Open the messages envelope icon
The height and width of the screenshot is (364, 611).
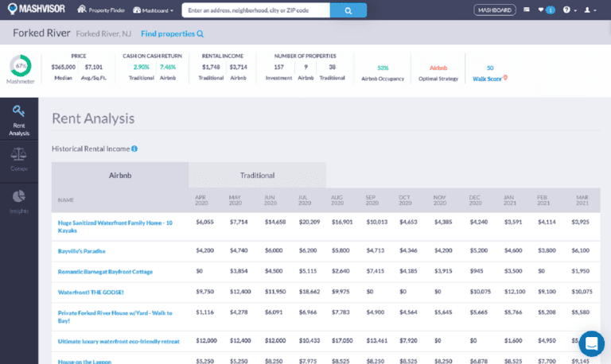coord(526,10)
